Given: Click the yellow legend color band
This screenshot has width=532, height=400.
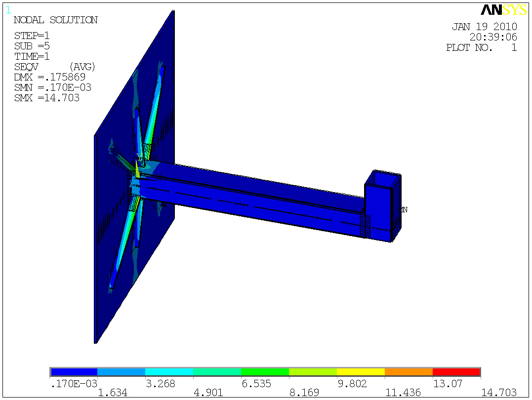Looking at the screenshot, I should (x=361, y=372).
